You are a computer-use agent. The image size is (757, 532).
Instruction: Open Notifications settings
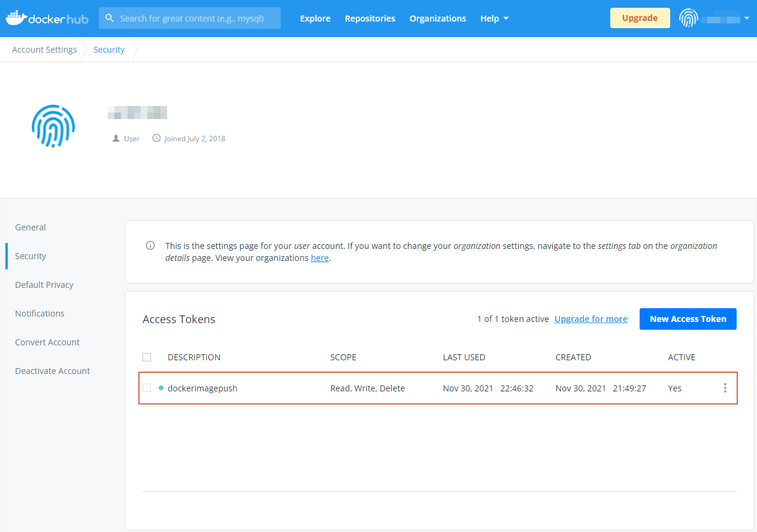[40, 314]
